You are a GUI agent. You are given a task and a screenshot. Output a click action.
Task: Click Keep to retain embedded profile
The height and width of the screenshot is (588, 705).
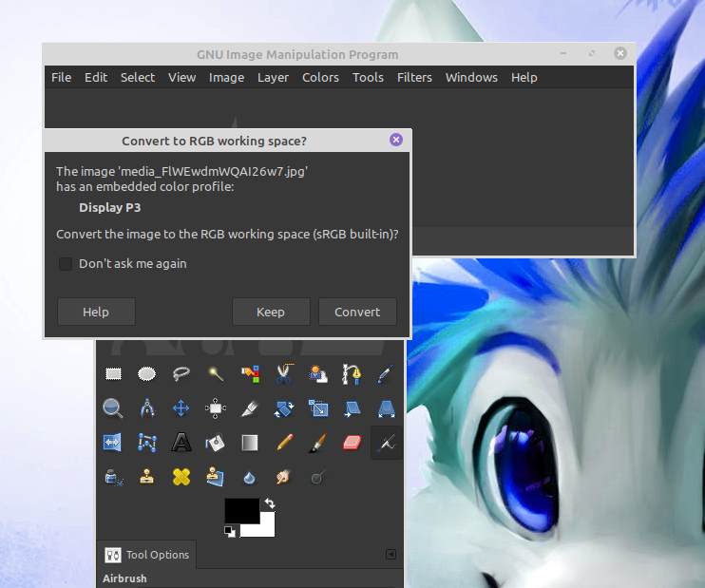(x=271, y=312)
